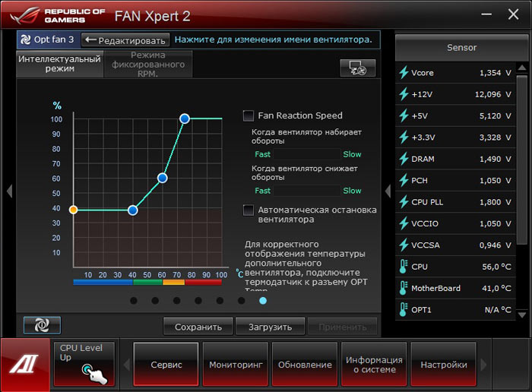Click the spin-down Fast/Slow speed slider
This screenshot has width=532, height=392.
click(307, 191)
